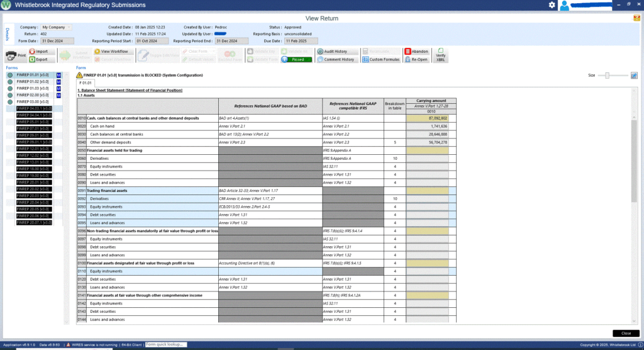
Task: Click the Close button at bottom right
Action: [625, 333]
